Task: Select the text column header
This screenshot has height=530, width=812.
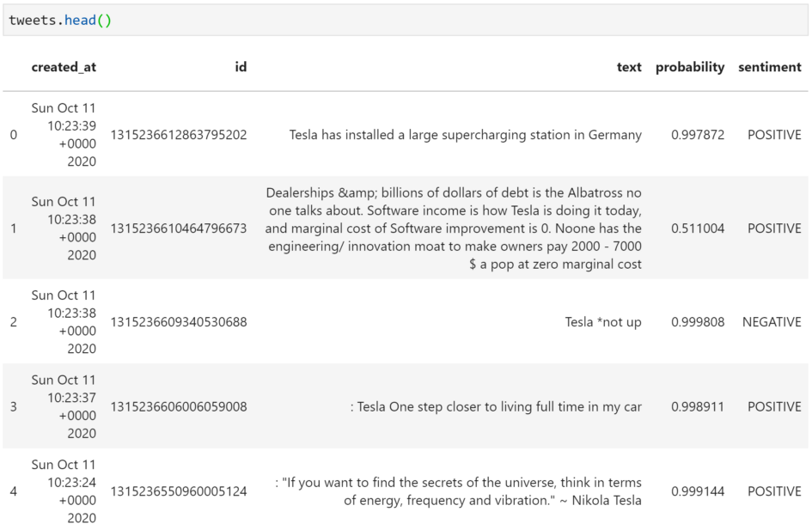Action: [x=629, y=67]
